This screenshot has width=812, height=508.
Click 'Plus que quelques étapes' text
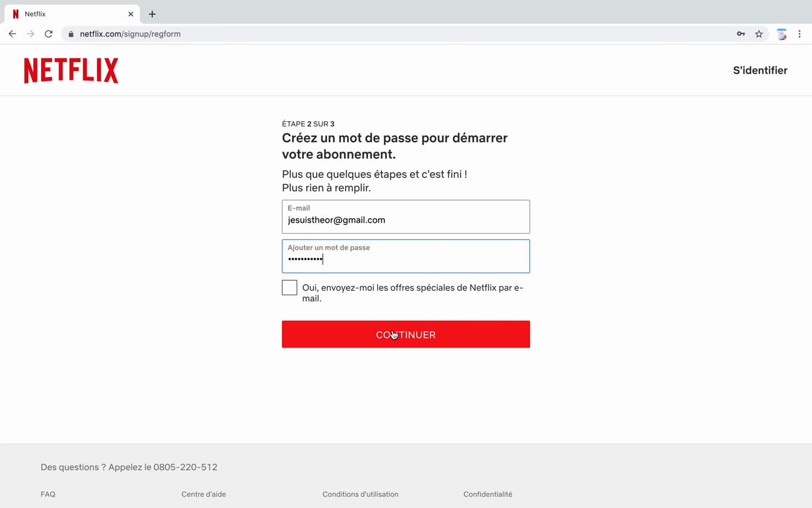pos(374,175)
